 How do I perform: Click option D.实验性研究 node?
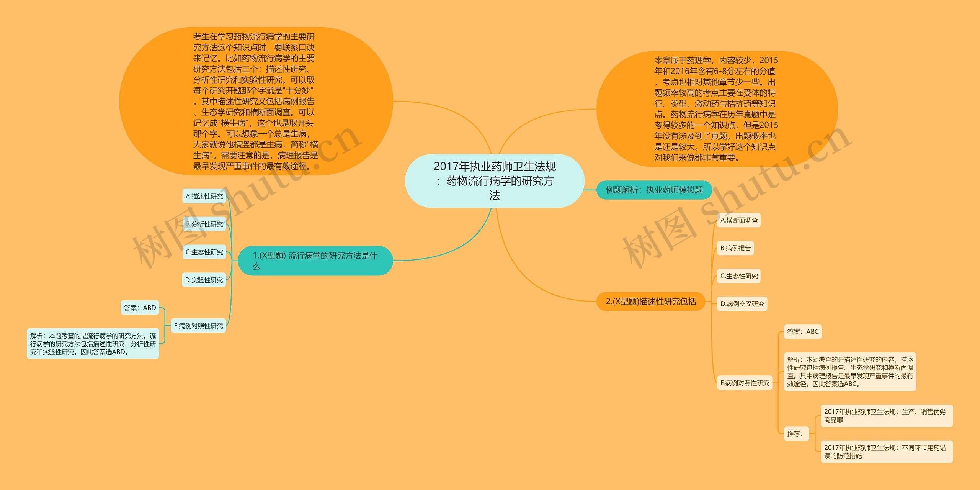tap(204, 280)
